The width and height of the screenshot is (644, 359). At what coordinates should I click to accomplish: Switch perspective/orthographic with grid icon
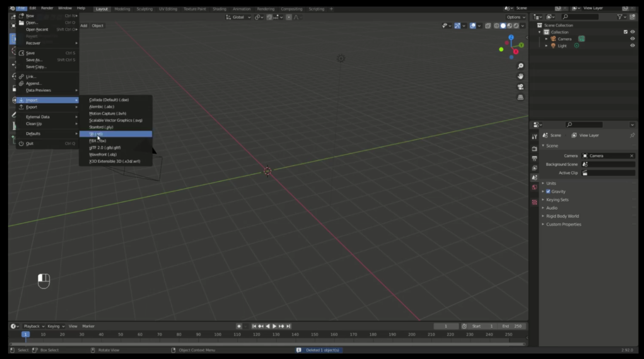coord(520,97)
